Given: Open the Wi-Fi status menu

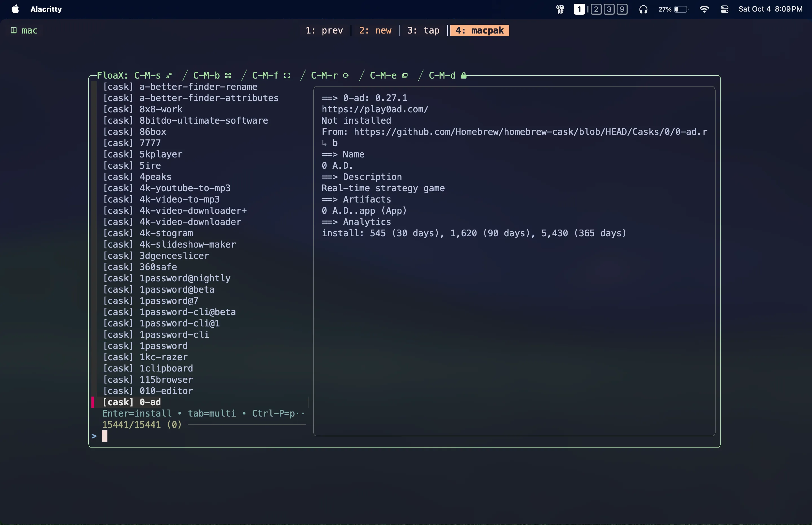Looking at the screenshot, I should [x=704, y=9].
